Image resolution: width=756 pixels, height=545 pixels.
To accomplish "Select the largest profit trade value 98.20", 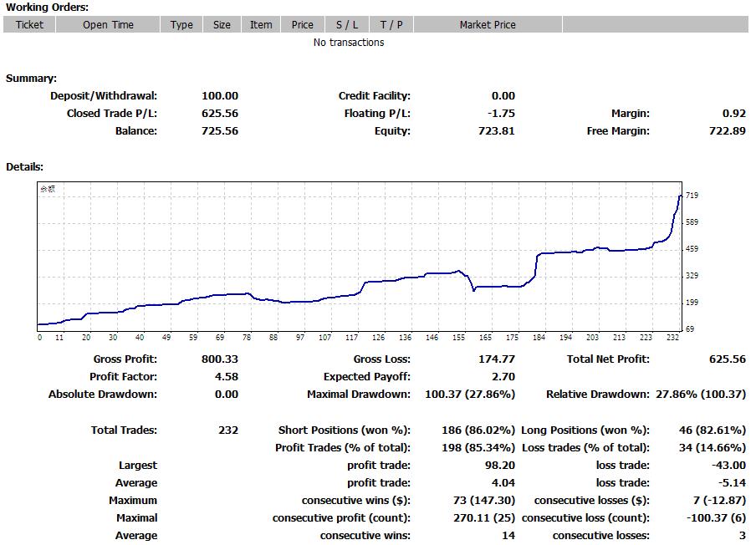I will pos(499,466).
